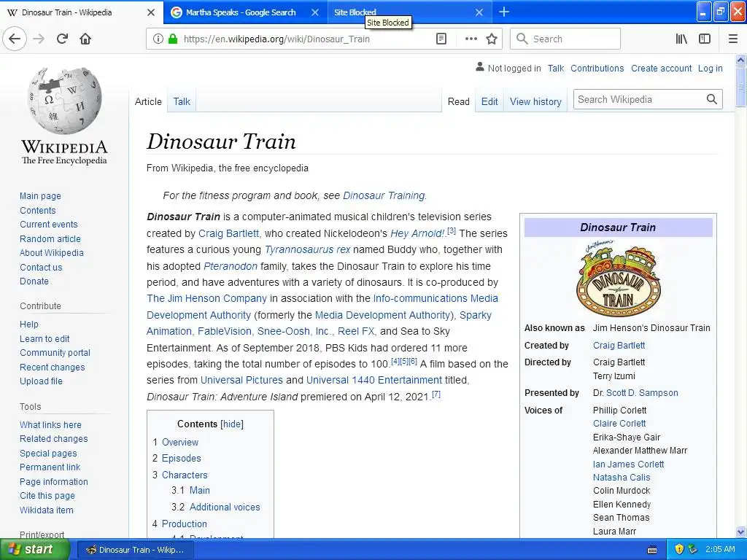Image resolution: width=747 pixels, height=560 pixels.
Task: Click the green secure padlock icon
Action: [x=173, y=39]
